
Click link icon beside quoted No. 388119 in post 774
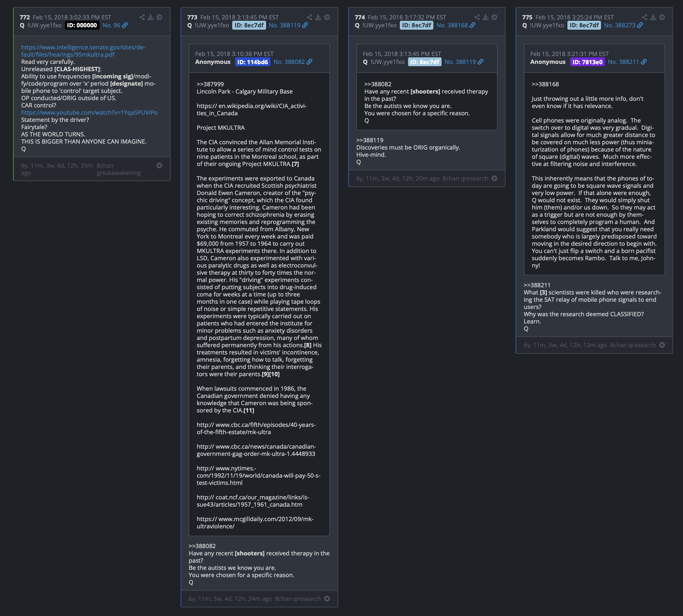[481, 62]
